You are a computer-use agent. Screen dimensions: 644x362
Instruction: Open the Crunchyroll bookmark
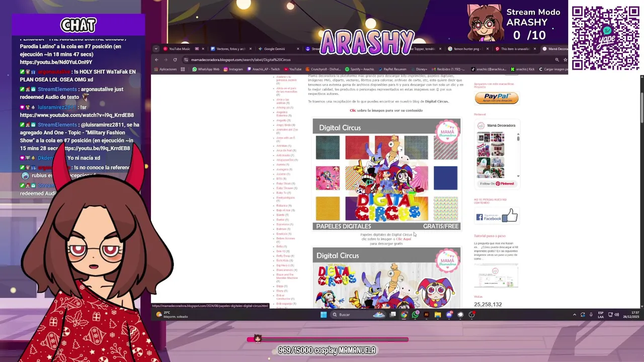(323, 69)
